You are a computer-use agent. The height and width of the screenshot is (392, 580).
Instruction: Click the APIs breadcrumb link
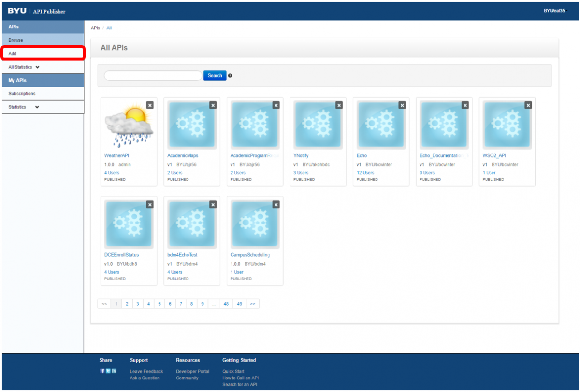95,28
